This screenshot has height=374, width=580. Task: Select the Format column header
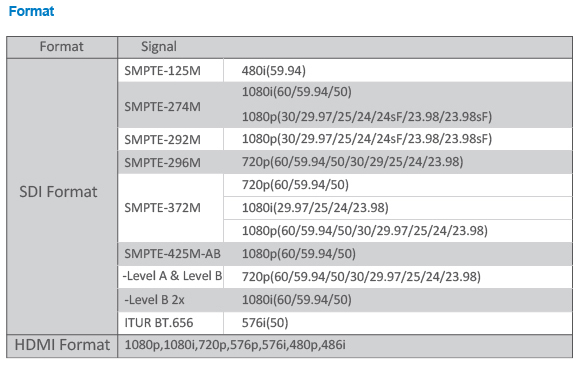(62, 47)
